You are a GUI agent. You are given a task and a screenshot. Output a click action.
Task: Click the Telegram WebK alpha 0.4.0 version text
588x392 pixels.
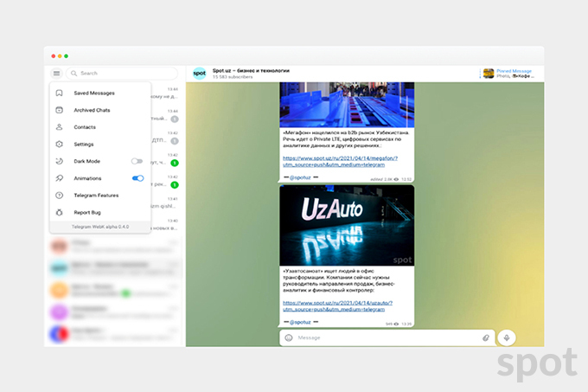100,227
